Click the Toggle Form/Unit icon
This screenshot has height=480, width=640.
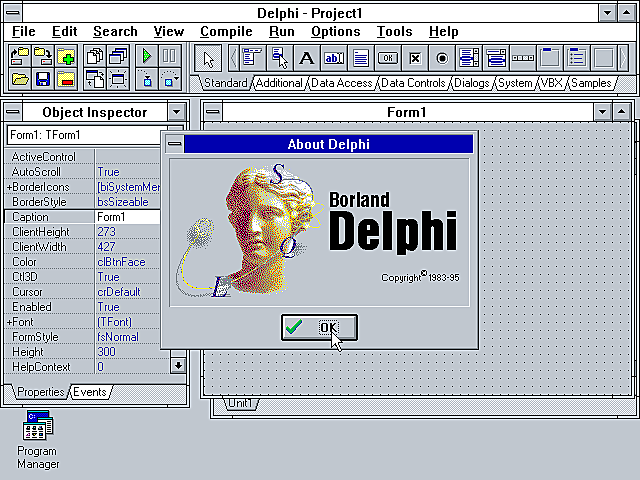[x=95, y=79]
